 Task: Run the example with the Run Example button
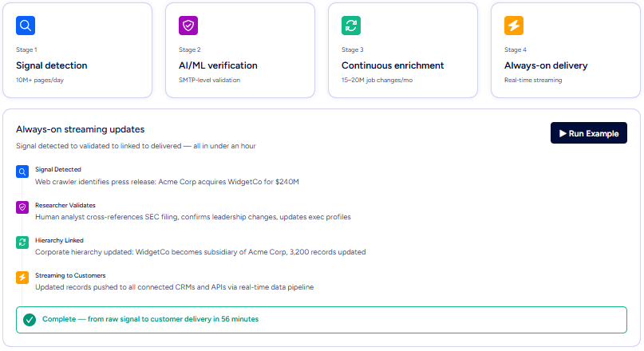589,133
